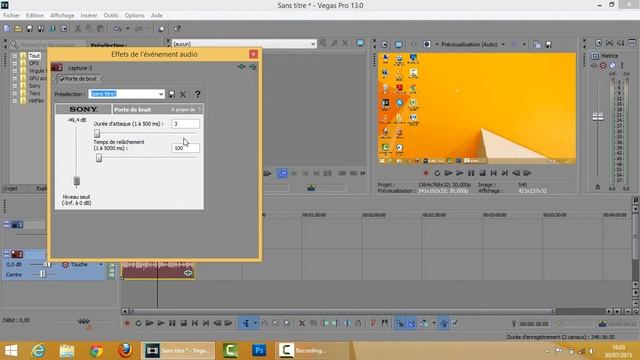Select the Tout folder in tree
Viewport: 640px width, 360px height.
click(34, 56)
